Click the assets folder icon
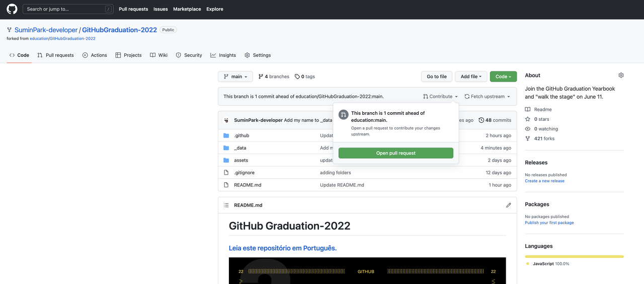This screenshot has width=644, height=284. 226,160
